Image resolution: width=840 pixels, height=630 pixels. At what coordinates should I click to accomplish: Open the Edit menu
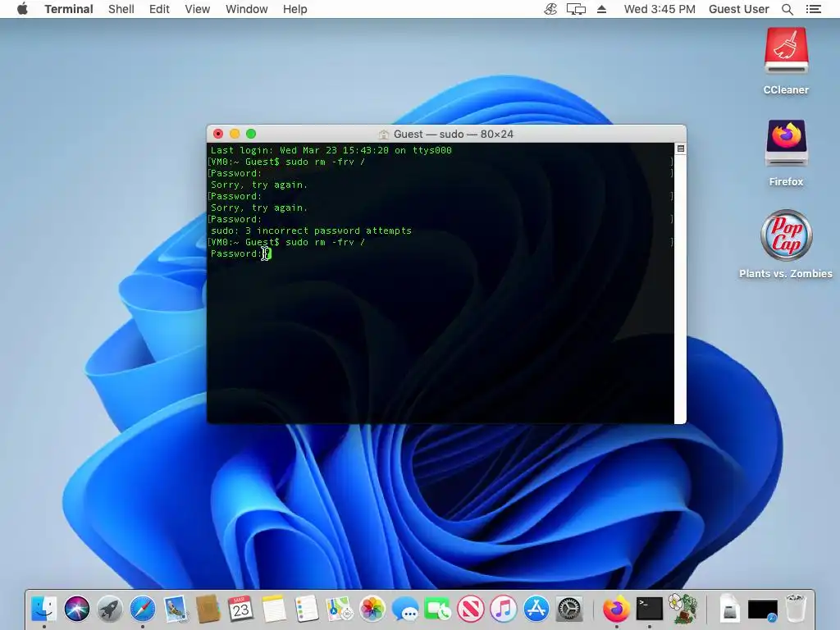point(159,9)
